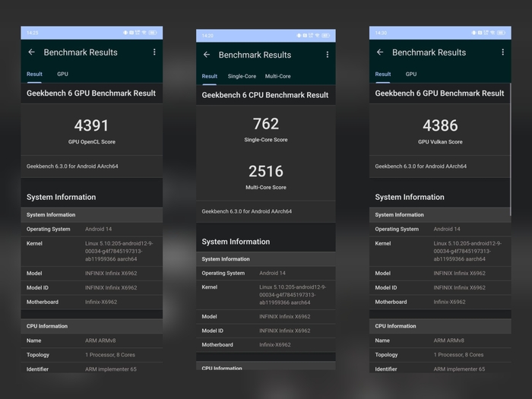The width and height of the screenshot is (532, 399).
Task: Open three-dot menu on OpenCL result screen
Action: click(154, 52)
